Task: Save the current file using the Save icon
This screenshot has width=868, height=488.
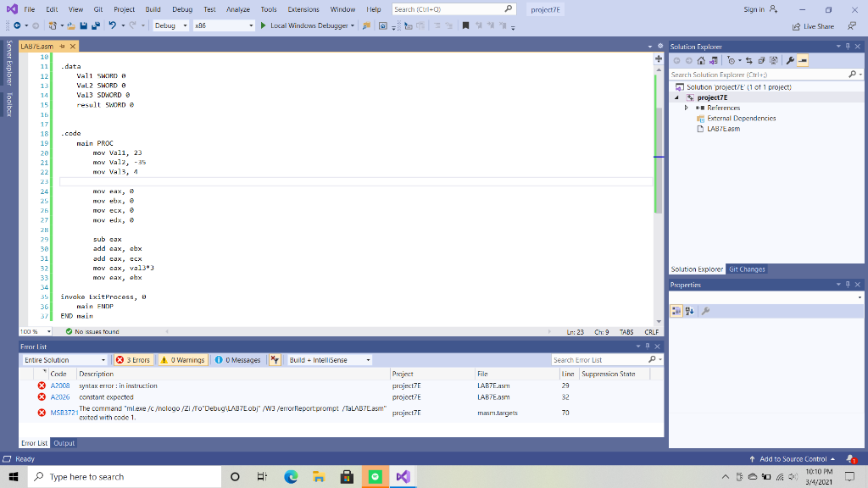Action: [x=84, y=25]
